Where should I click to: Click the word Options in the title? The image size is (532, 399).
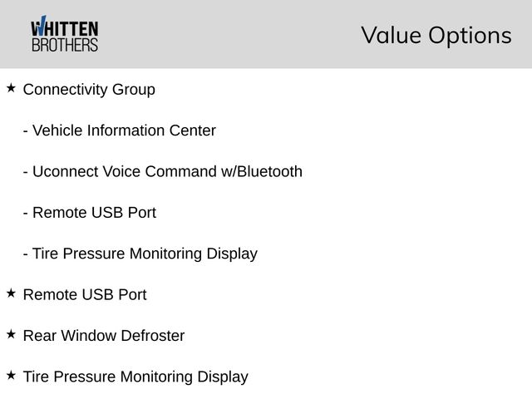(470, 36)
